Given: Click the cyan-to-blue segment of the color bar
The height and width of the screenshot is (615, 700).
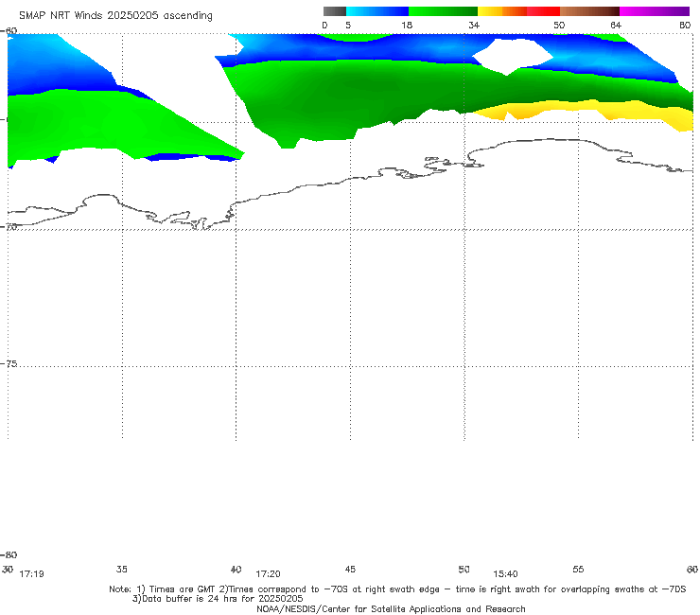Looking at the screenshot, I should pyautogui.click(x=377, y=11).
